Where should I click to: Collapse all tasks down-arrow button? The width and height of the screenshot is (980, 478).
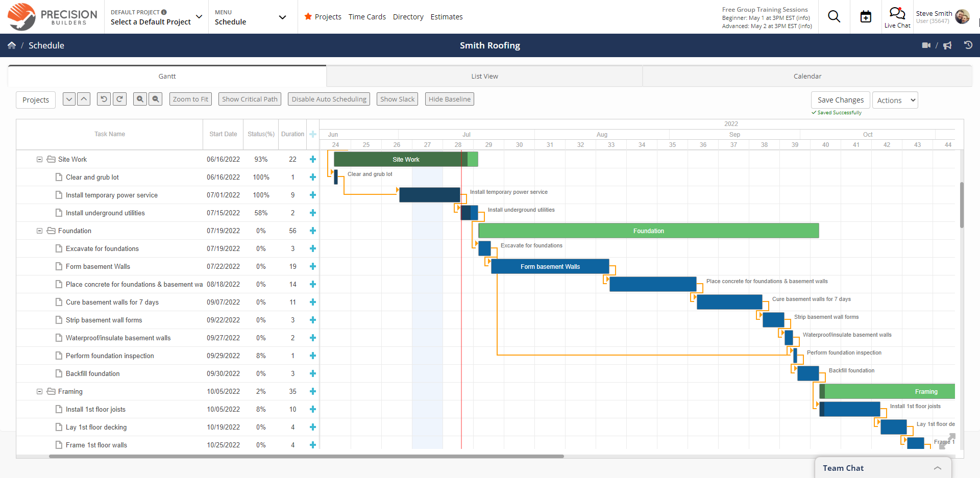69,99
